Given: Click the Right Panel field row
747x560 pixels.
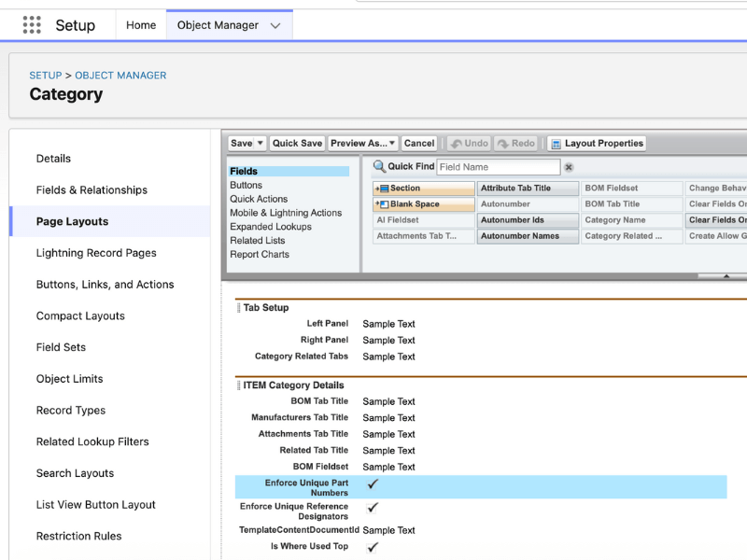Looking at the screenshot, I should 481,340.
